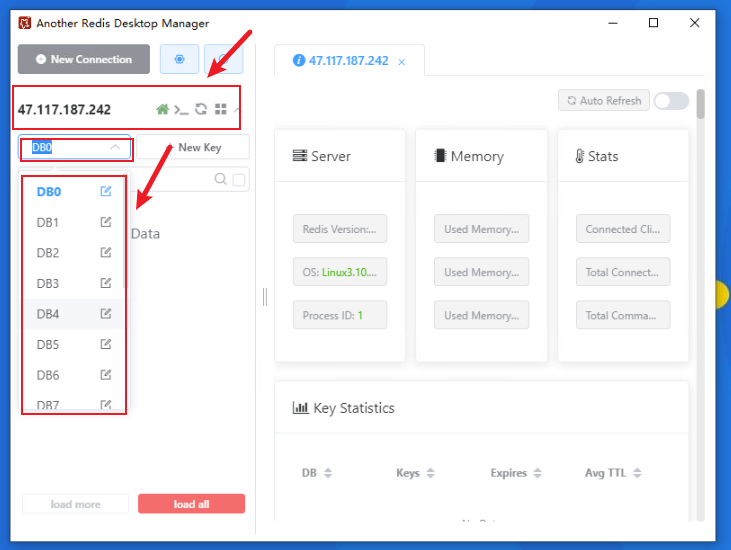731x550 pixels.
Task: Click the key search magnifier icon
Action: tap(221, 179)
